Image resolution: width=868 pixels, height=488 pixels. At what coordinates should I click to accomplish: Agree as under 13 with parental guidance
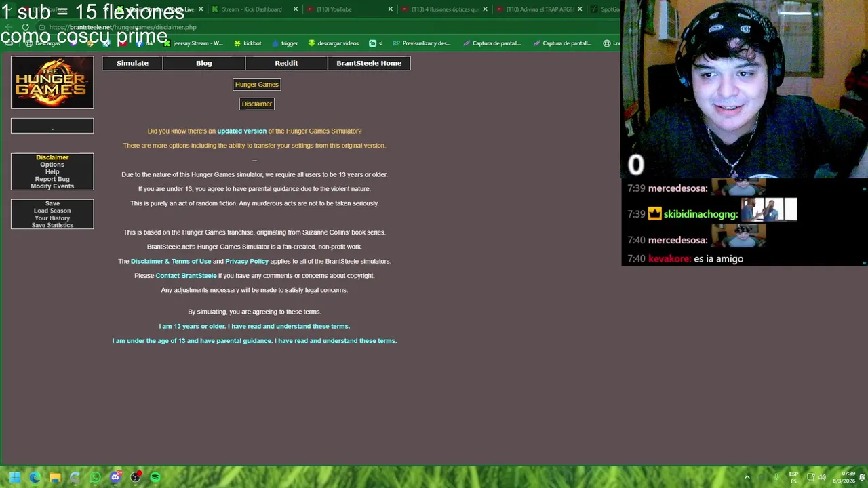coord(254,341)
